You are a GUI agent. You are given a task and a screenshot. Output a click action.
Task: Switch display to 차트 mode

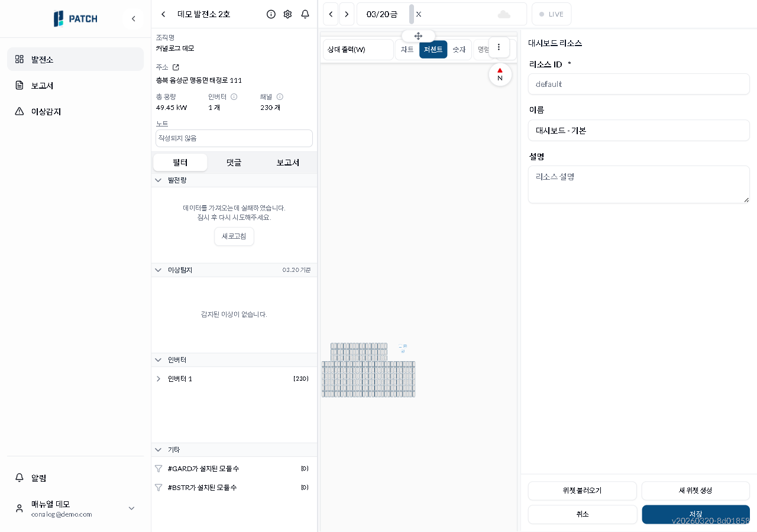(407, 50)
